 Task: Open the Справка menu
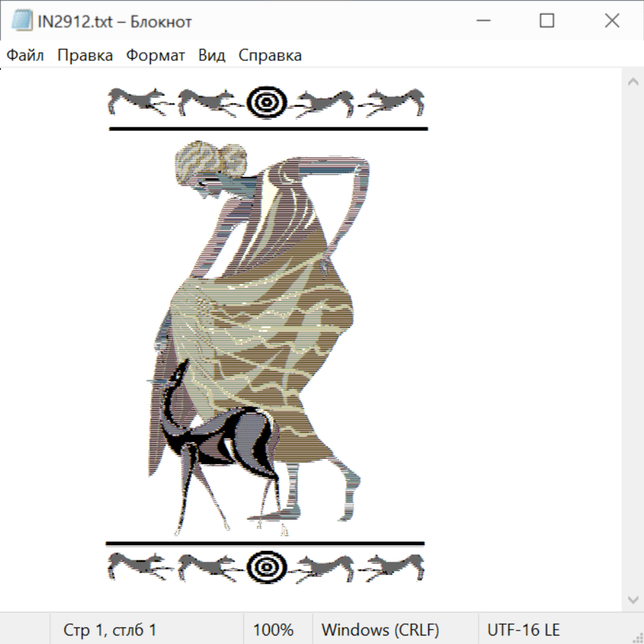[x=270, y=56]
